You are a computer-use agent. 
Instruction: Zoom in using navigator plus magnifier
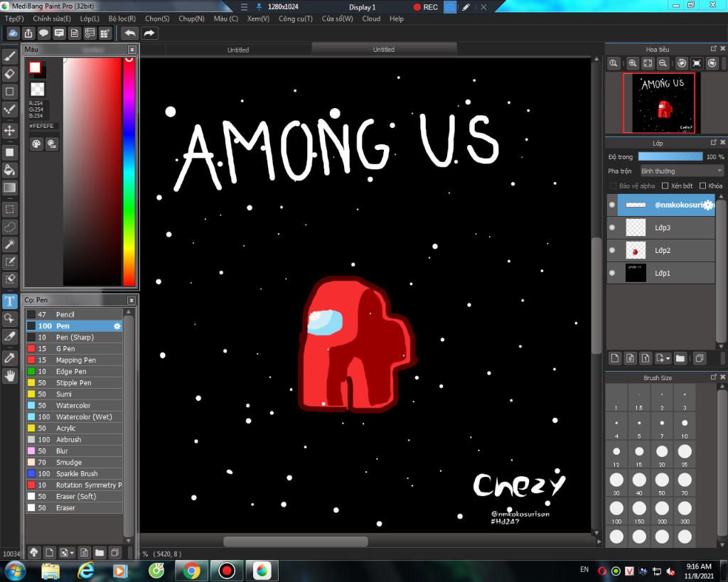click(x=632, y=63)
